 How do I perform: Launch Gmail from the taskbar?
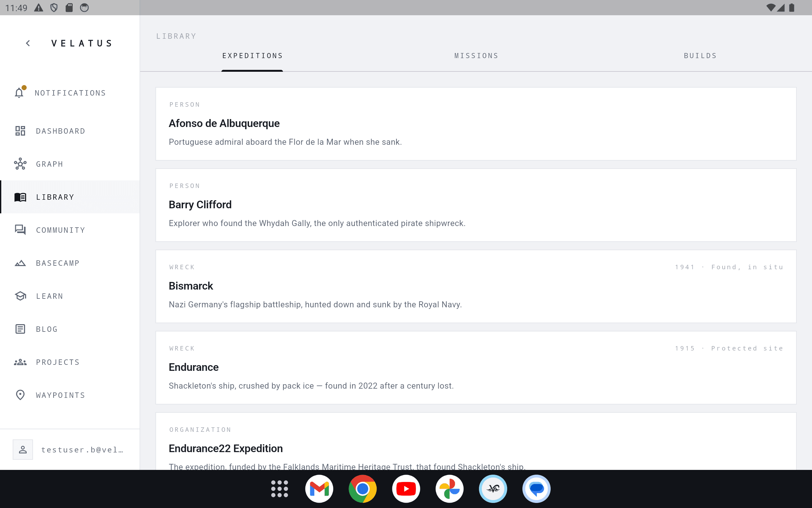(x=319, y=489)
